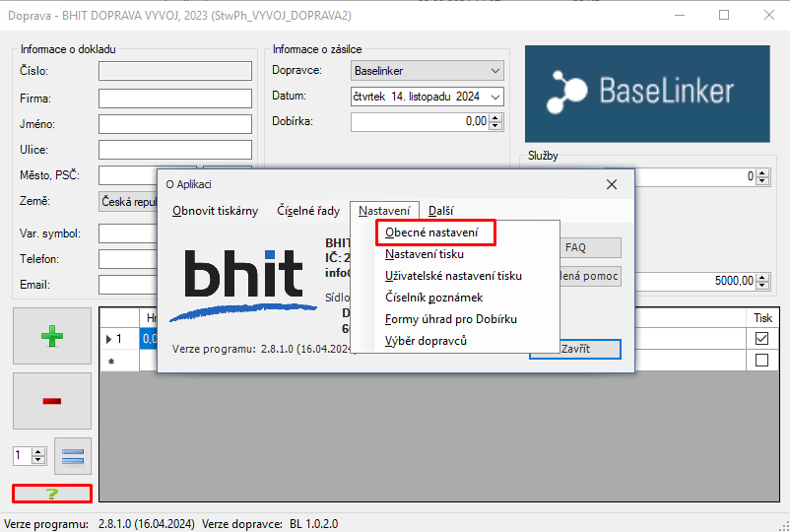Screen dimensions: 790x532
Task: Select Číselník poznámek menu entry
Action: (434, 298)
